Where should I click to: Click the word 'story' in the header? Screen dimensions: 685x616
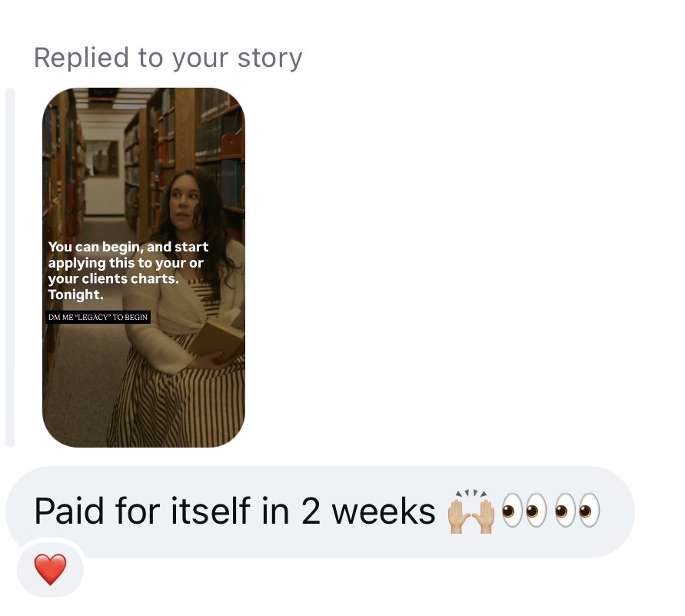pos(270,58)
